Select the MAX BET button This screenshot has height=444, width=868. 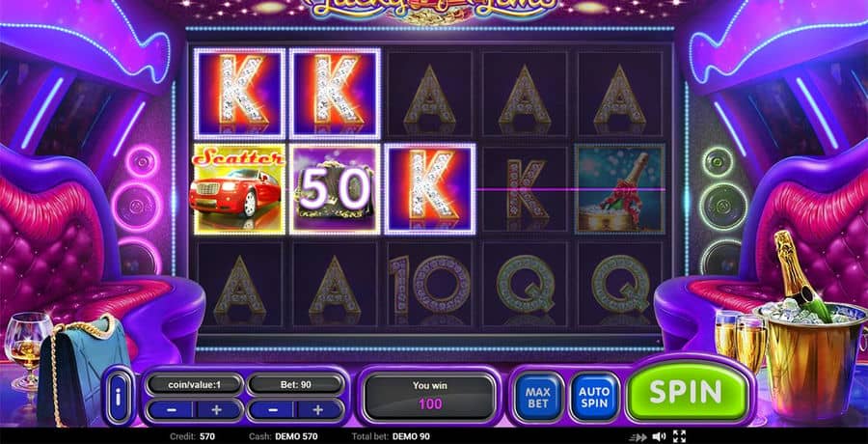point(538,398)
